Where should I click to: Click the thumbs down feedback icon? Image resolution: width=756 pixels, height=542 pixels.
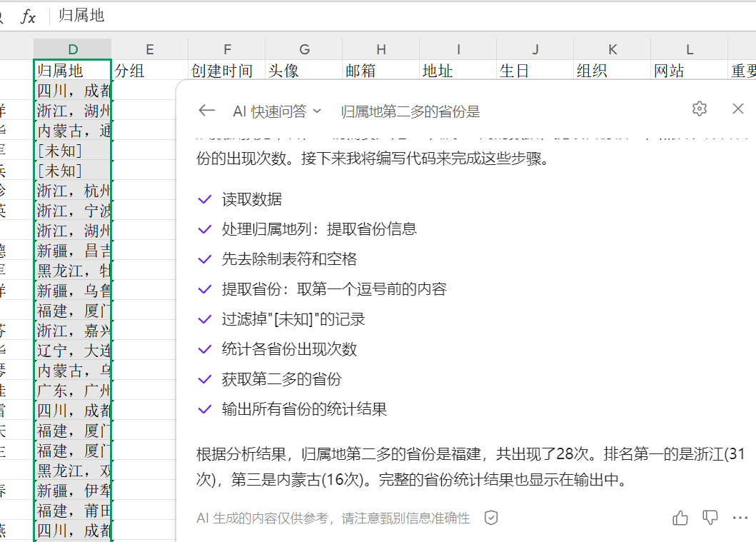pos(710,518)
